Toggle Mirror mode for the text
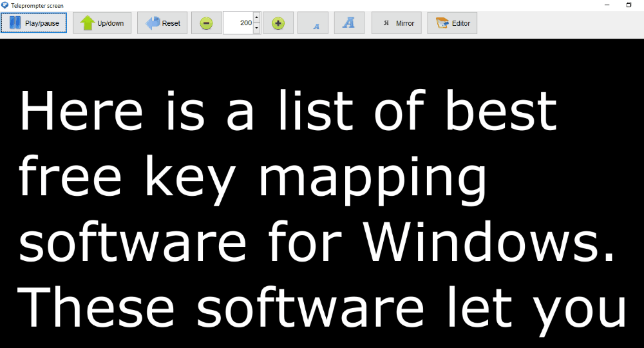Image resolution: width=644 pixels, height=348 pixels. click(x=396, y=23)
